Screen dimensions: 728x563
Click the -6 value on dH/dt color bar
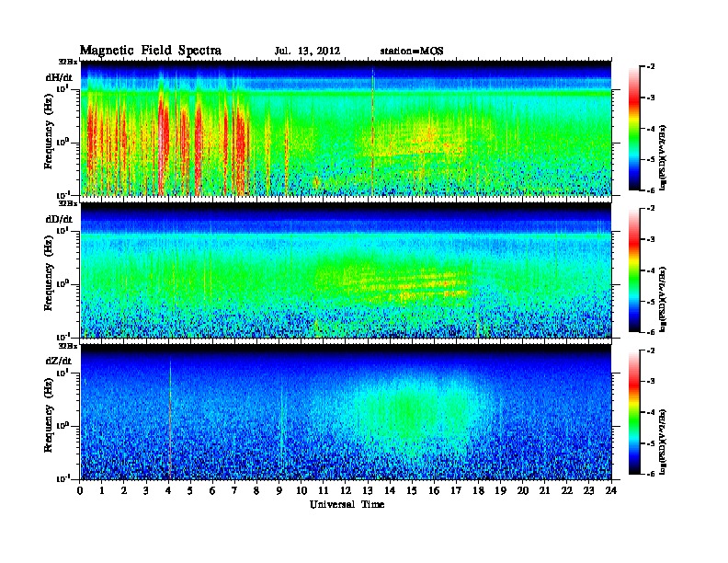click(x=651, y=190)
